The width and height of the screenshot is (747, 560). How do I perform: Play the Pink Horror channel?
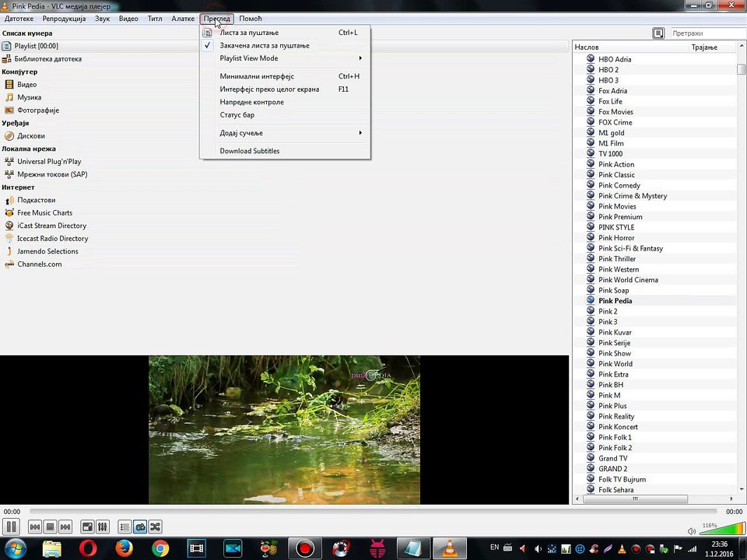pos(616,238)
